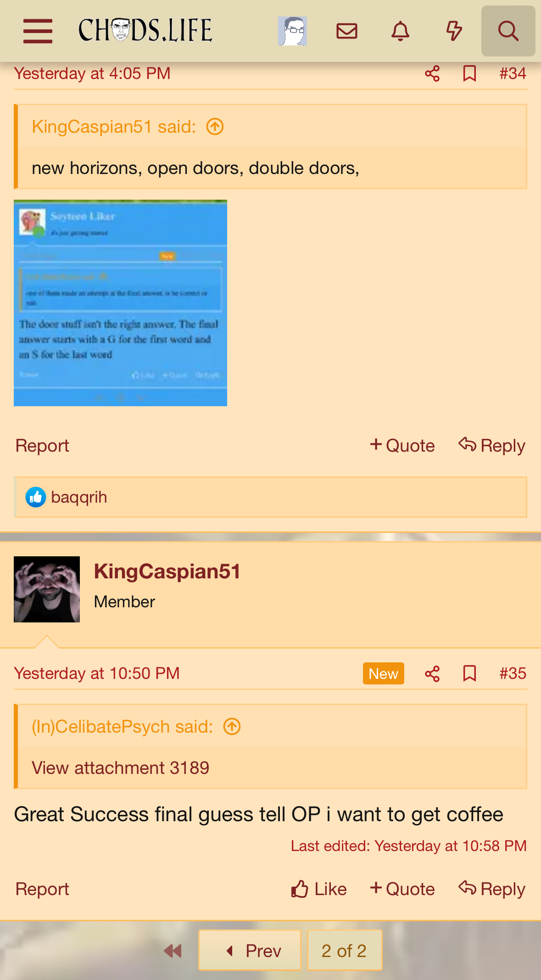Open the notifications bell
The width and height of the screenshot is (541, 980).
400,31
